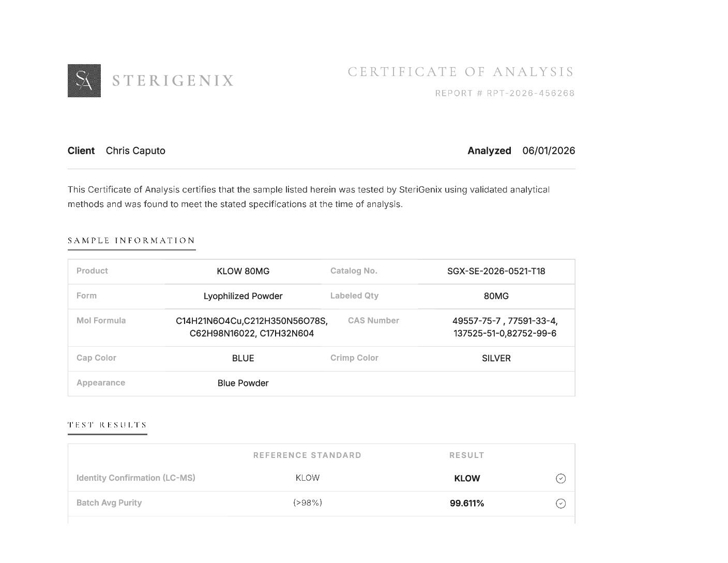
Task: Select the KLOW reference standard value
Action: click(308, 478)
